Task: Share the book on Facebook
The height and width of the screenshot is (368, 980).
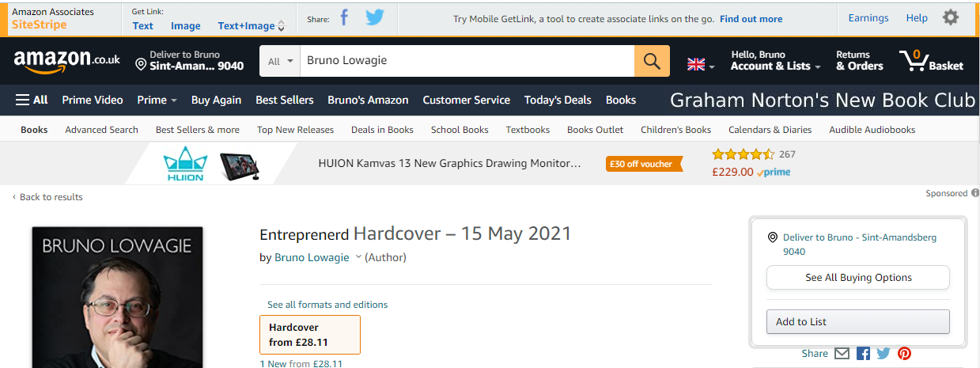Action: point(863,354)
